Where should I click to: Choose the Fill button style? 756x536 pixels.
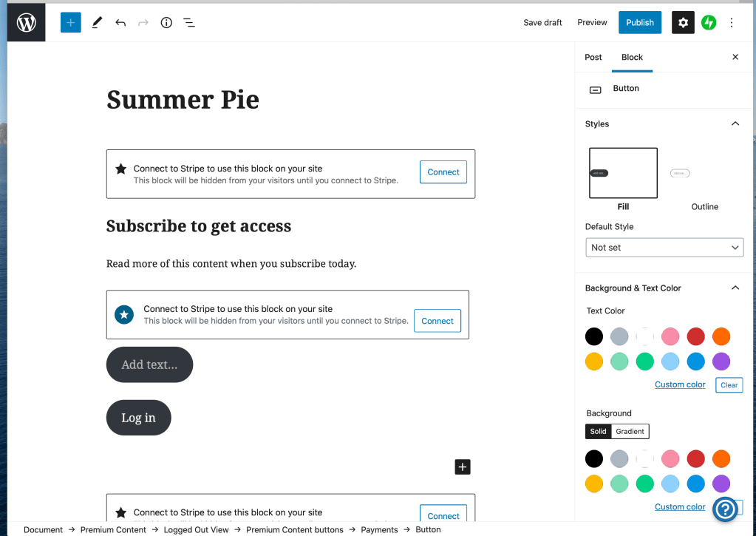coord(623,173)
